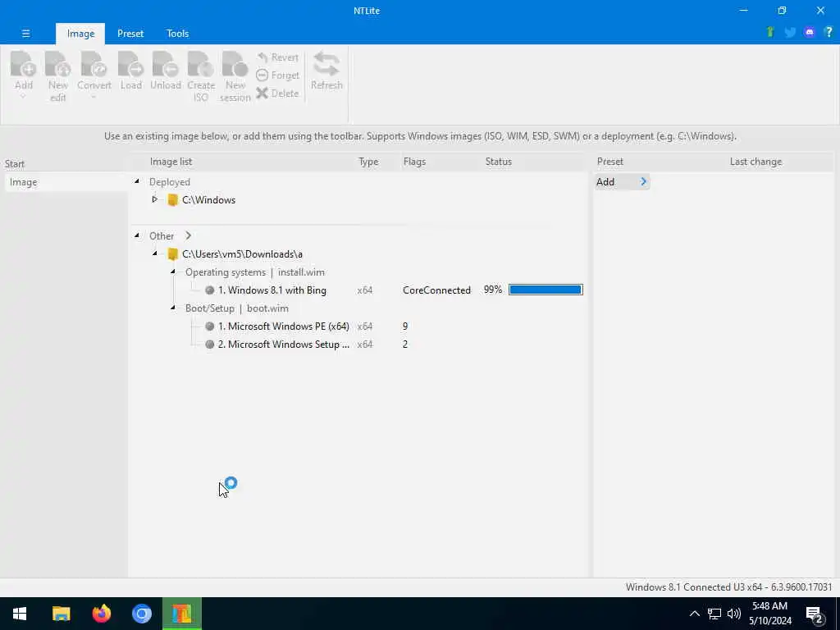The image size is (840, 630).
Task: Collapse the Deployed group
Action: (x=137, y=181)
